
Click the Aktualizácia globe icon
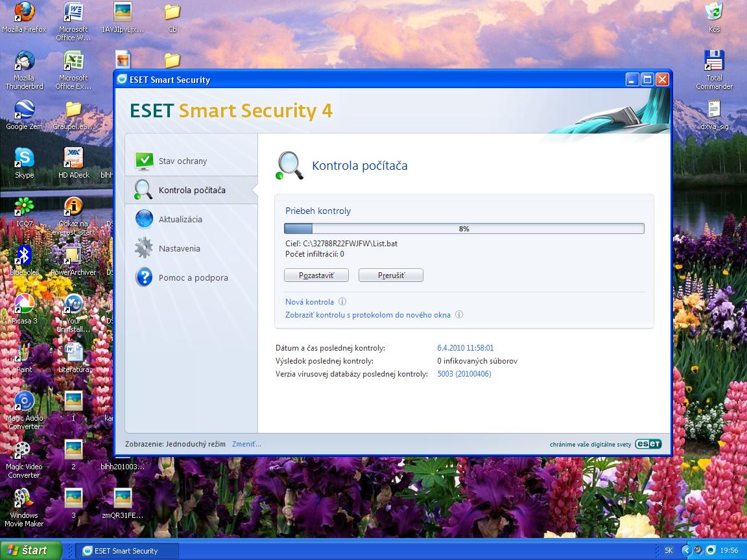pyautogui.click(x=144, y=219)
